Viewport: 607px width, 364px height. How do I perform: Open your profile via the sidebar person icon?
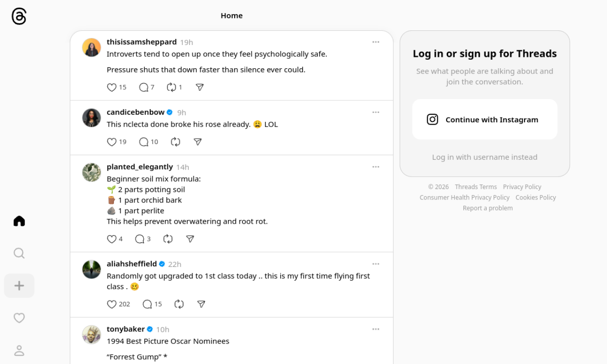19,350
